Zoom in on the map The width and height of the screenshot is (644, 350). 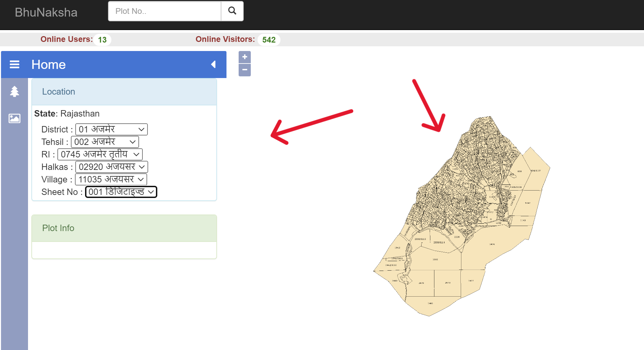click(x=245, y=57)
